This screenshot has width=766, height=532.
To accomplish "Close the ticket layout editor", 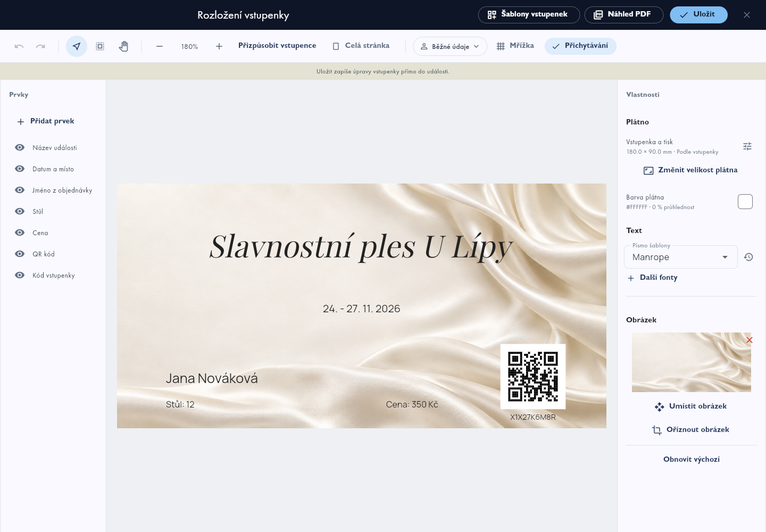I will pyautogui.click(x=747, y=15).
